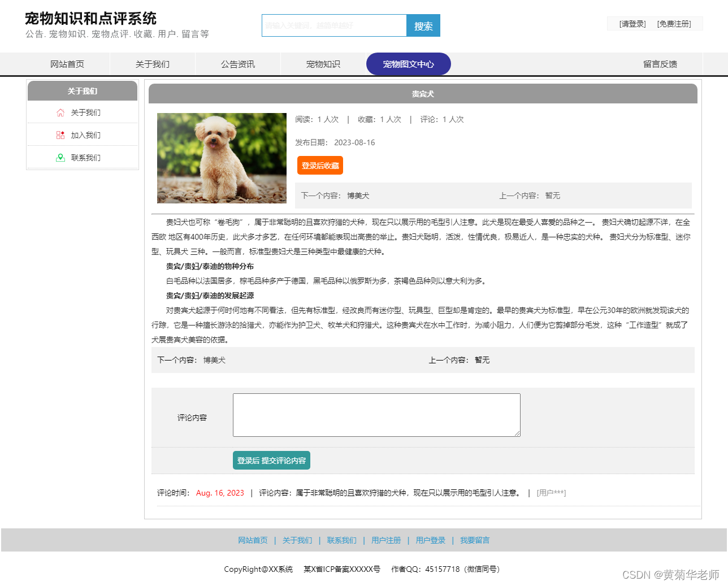Click 联系我们 in the sidebar
Viewport: 728px width, 586px height.
86,157
